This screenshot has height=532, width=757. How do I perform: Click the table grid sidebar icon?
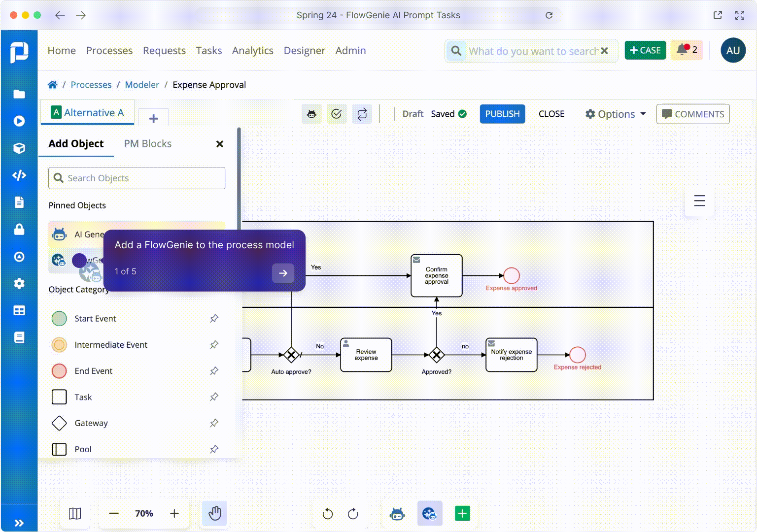19,311
